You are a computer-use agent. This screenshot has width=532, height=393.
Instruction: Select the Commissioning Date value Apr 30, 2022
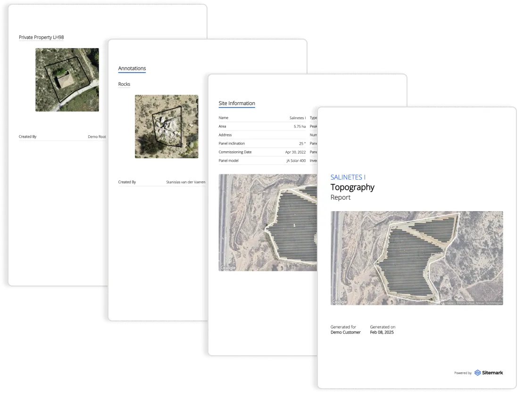click(x=295, y=152)
